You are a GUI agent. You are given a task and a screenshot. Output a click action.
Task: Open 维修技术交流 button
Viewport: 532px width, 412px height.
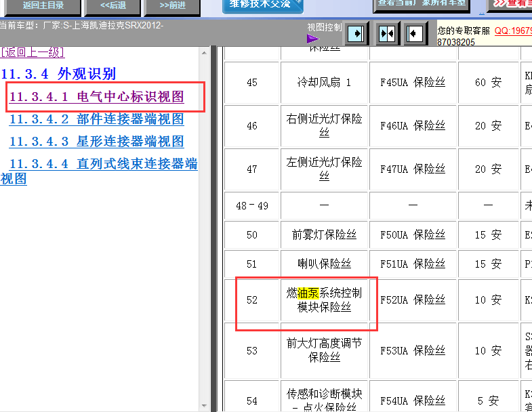(x=262, y=5)
